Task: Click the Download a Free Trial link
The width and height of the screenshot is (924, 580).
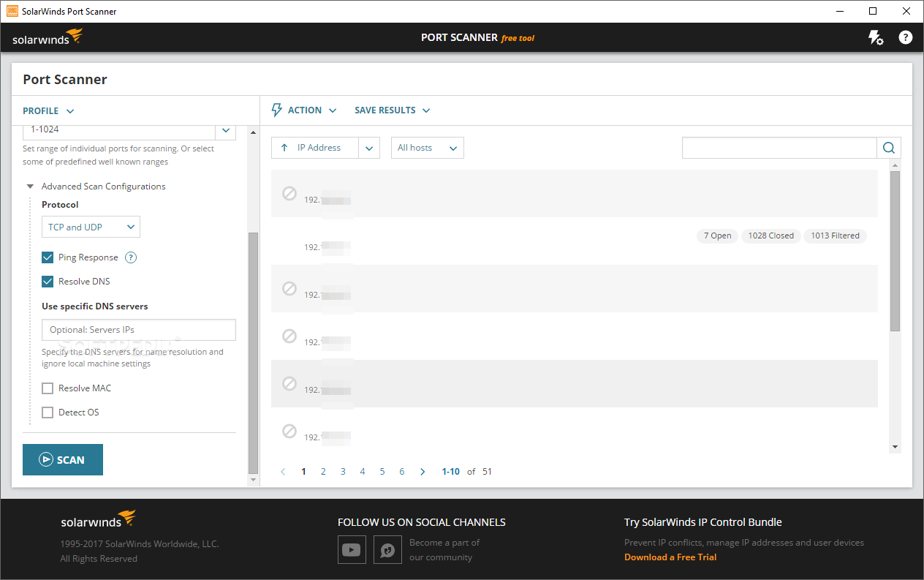Action: [x=670, y=557]
